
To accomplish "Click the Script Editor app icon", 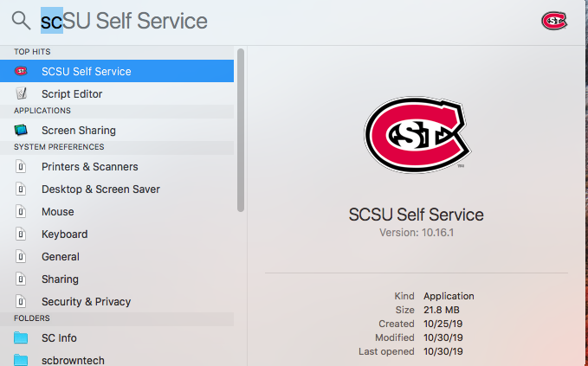I will click(x=21, y=93).
